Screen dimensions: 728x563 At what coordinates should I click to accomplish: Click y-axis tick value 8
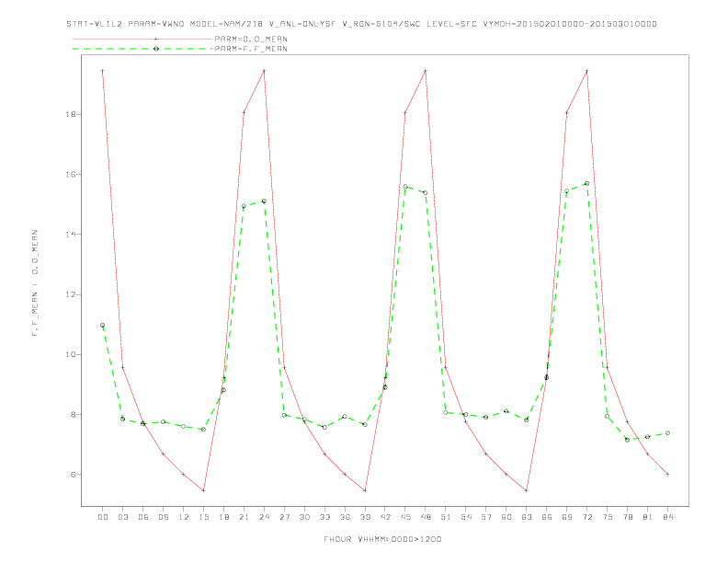point(74,414)
